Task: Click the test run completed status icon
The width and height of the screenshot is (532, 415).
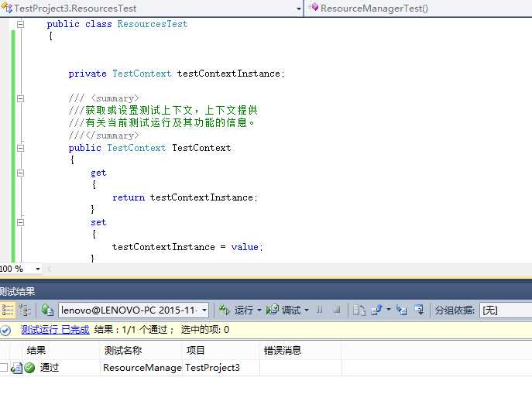Action: click(5, 330)
